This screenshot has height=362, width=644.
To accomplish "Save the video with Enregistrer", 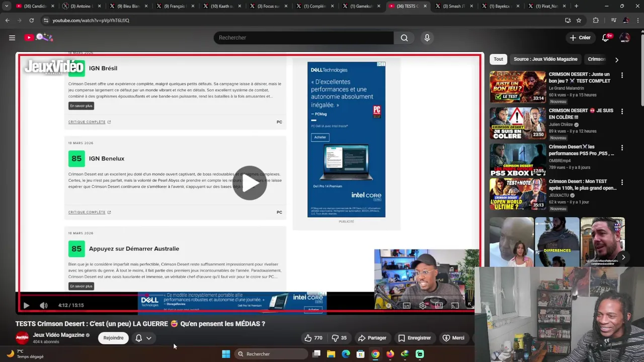I will [x=415, y=338].
